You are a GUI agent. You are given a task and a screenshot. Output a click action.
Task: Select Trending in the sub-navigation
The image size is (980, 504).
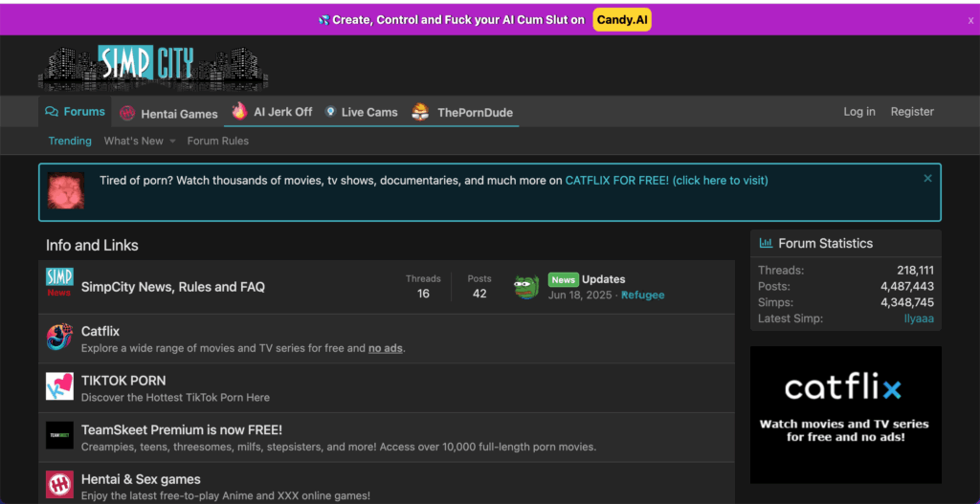click(70, 141)
